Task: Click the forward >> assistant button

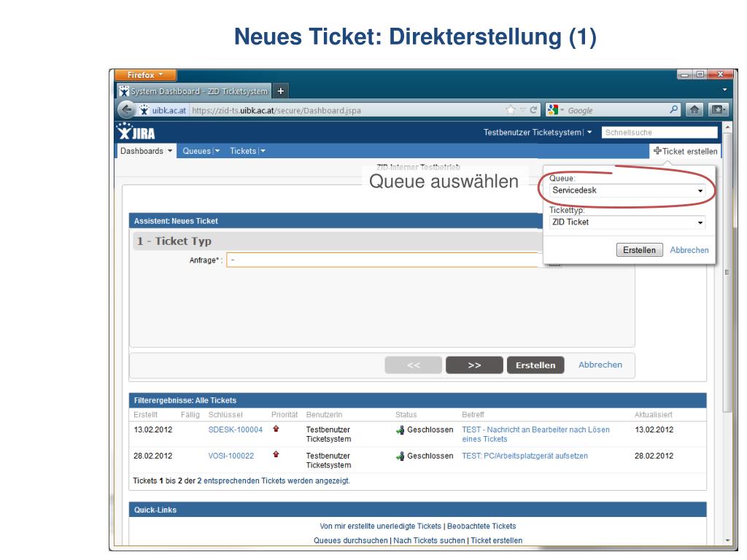Action: point(474,365)
